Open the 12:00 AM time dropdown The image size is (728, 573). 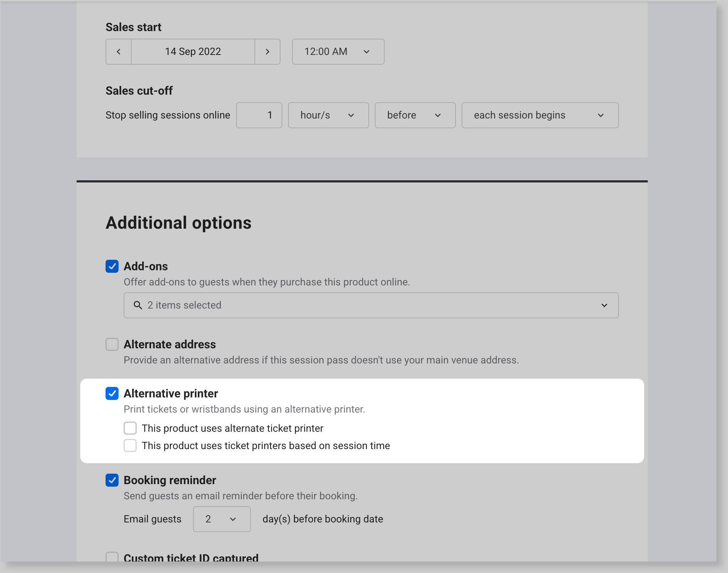pos(338,52)
